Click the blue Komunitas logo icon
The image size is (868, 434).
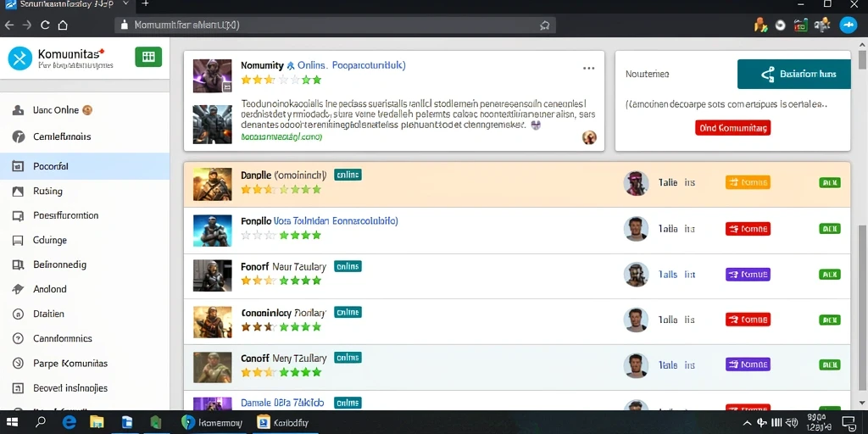point(20,58)
